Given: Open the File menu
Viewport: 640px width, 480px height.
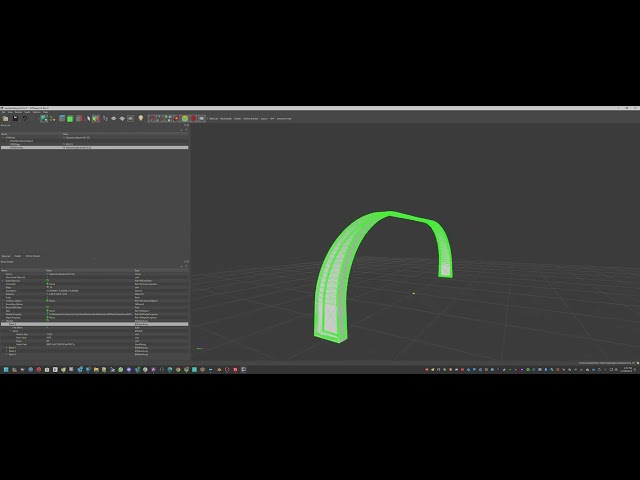Looking at the screenshot, I should point(3,112).
